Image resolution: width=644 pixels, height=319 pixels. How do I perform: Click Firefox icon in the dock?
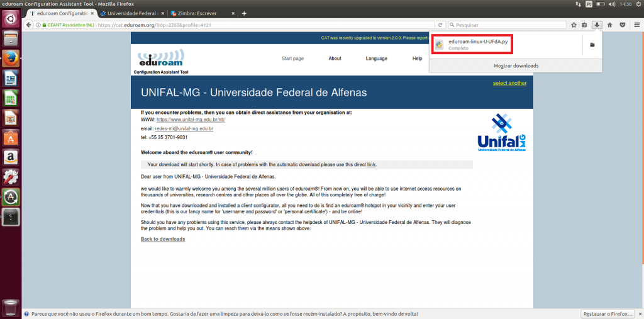tap(11, 59)
